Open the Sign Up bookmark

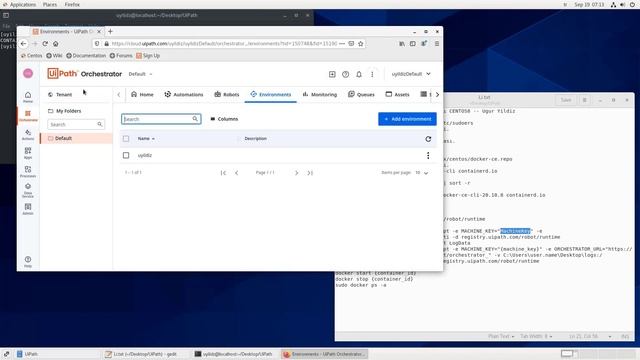pyautogui.click(x=148, y=56)
